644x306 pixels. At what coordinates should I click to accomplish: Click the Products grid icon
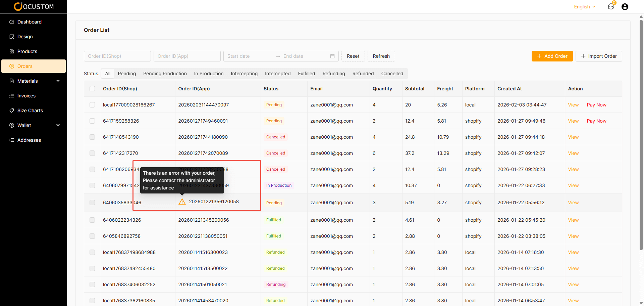[x=12, y=51]
